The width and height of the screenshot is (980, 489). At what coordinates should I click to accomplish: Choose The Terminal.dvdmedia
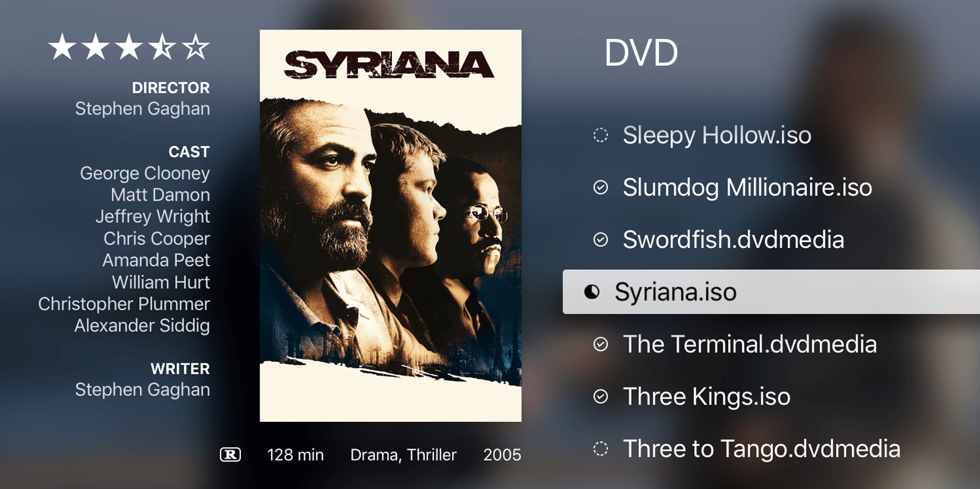point(771,344)
